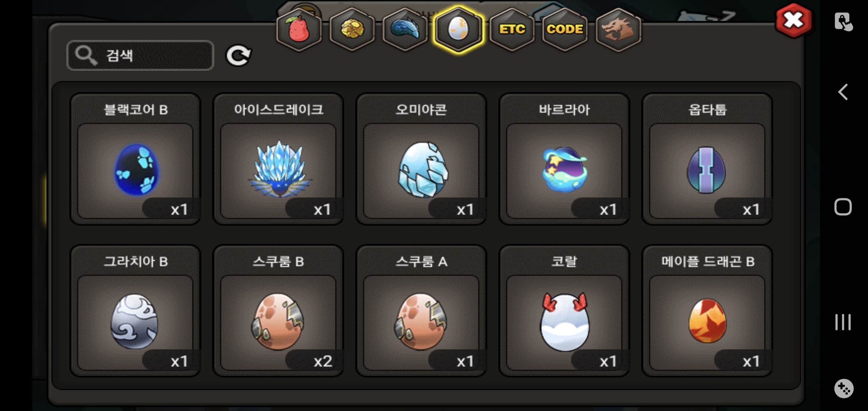Refresh the inventory list
The width and height of the screenshot is (868, 411).
pyautogui.click(x=238, y=56)
